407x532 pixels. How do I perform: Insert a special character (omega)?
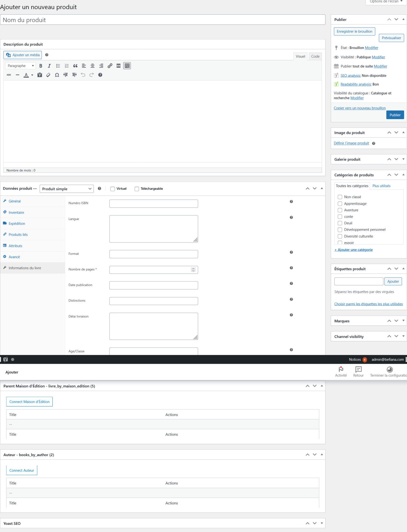tap(57, 75)
